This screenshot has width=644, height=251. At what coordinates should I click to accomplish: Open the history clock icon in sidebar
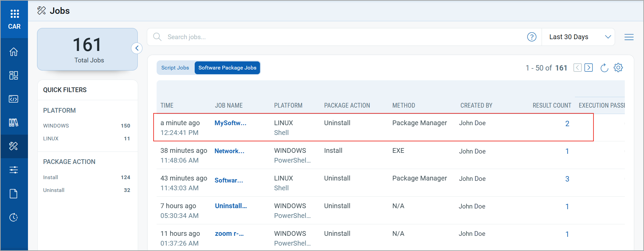[13, 217]
